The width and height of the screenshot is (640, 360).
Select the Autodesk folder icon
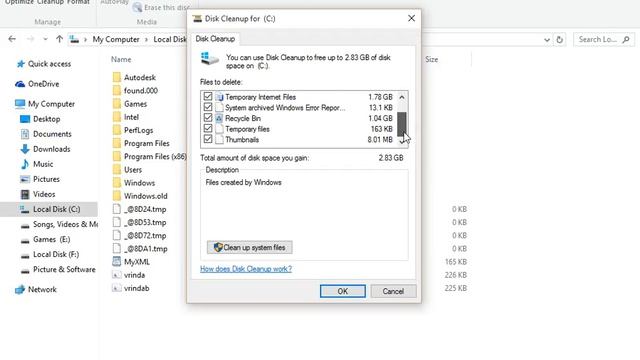point(117,77)
